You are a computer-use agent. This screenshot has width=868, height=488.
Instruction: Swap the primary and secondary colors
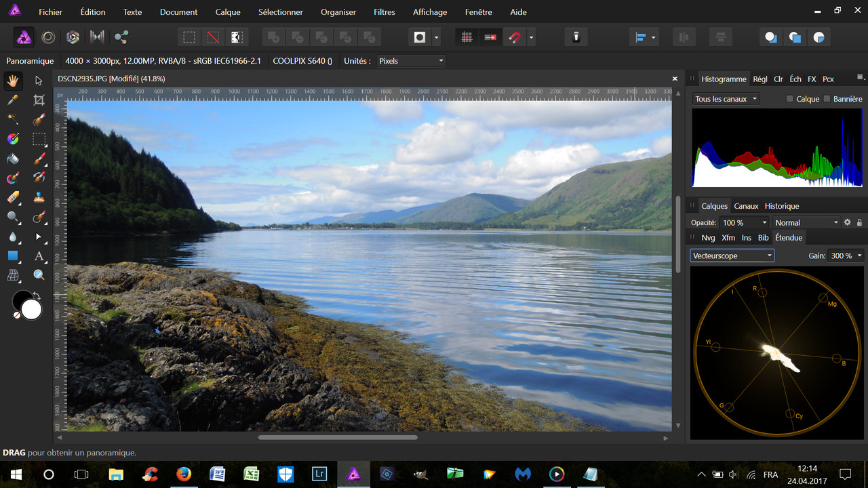[36, 296]
